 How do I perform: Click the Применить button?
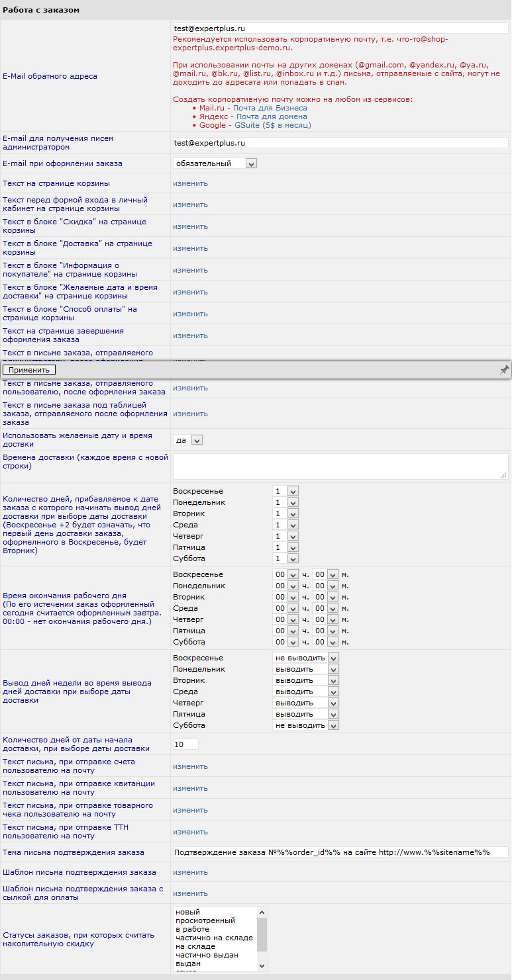[x=29, y=370]
